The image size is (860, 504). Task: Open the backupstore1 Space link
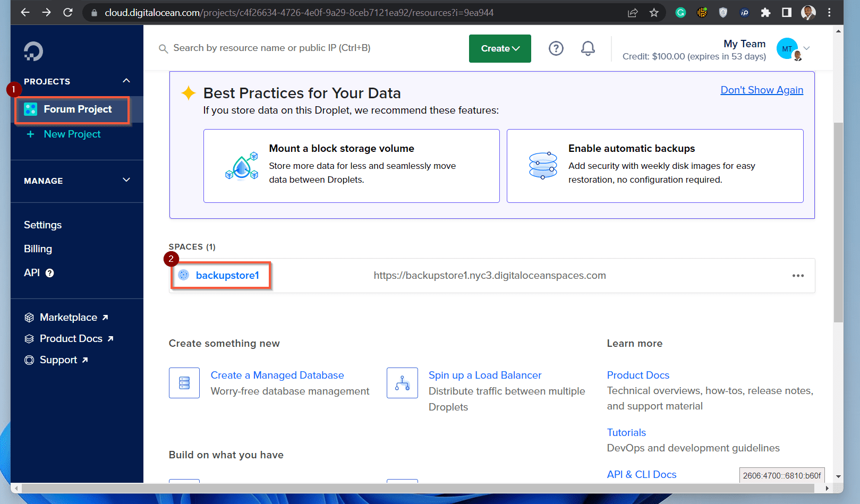coord(227,275)
